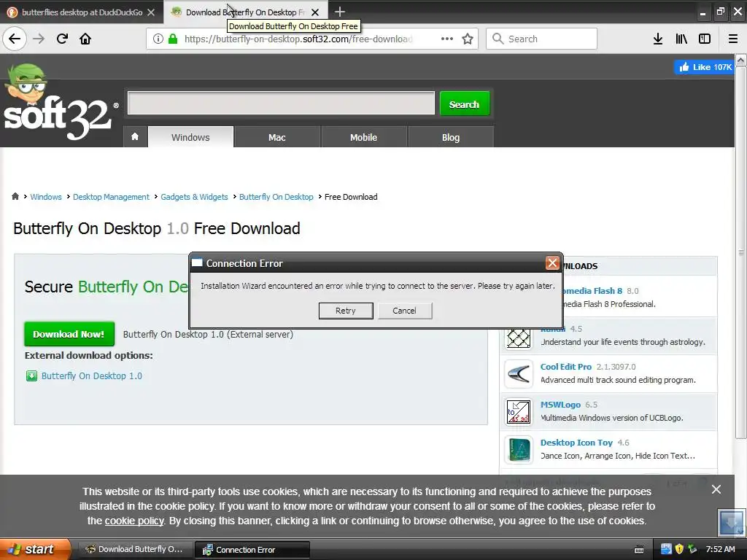This screenshot has width=747, height=560.
Task: Click the green Download Now! button
Action: pyautogui.click(x=69, y=334)
